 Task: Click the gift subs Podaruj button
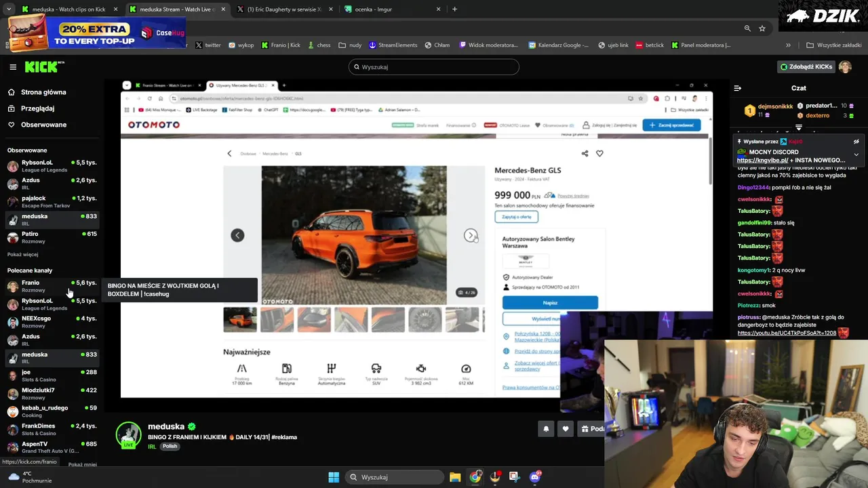pos(591,429)
